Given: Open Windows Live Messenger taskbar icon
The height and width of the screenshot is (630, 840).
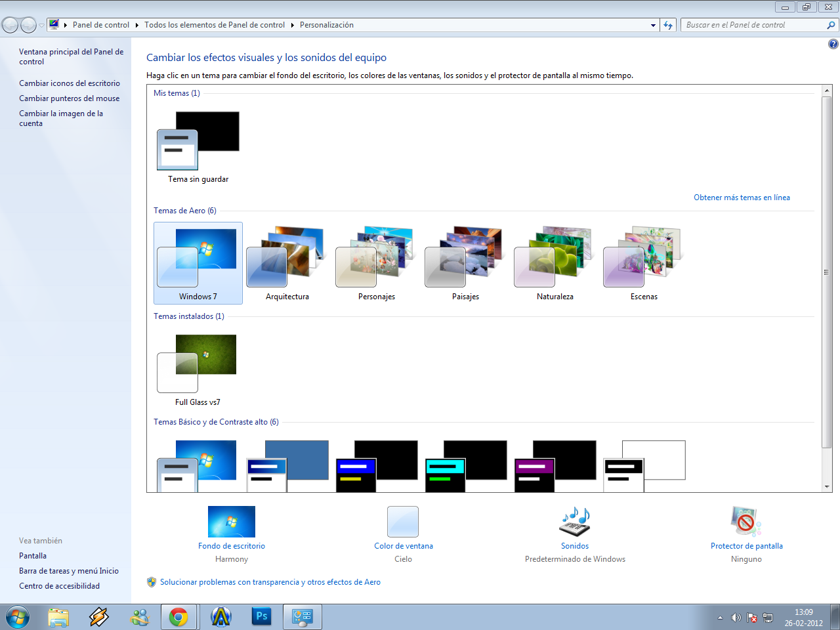Looking at the screenshot, I should click(140, 618).
